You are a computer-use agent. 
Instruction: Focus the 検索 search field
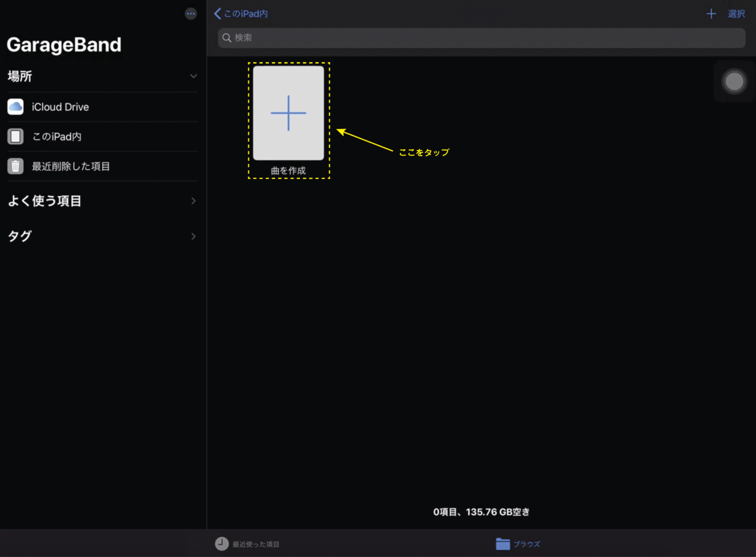point(481,38)
